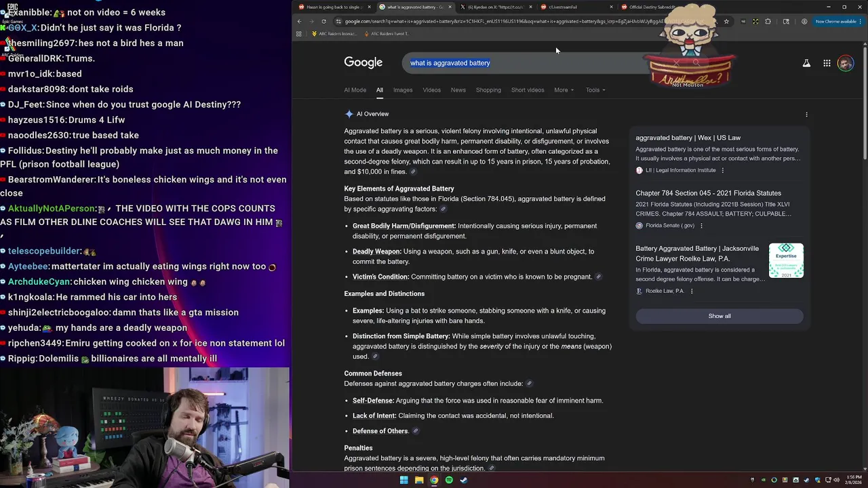Click the 'Deadly Weapon' underlined term
Screen dimensions: 868x488
[x=377, y=251]
